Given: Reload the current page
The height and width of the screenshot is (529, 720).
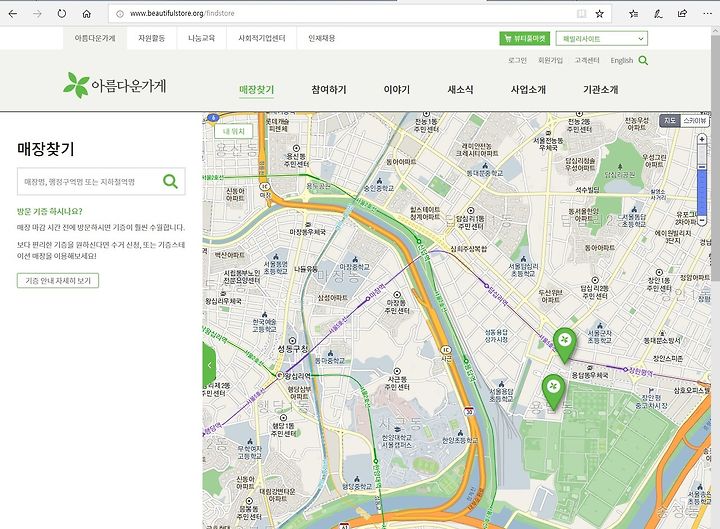Looking at the screenshot, I should pos(62,14).
